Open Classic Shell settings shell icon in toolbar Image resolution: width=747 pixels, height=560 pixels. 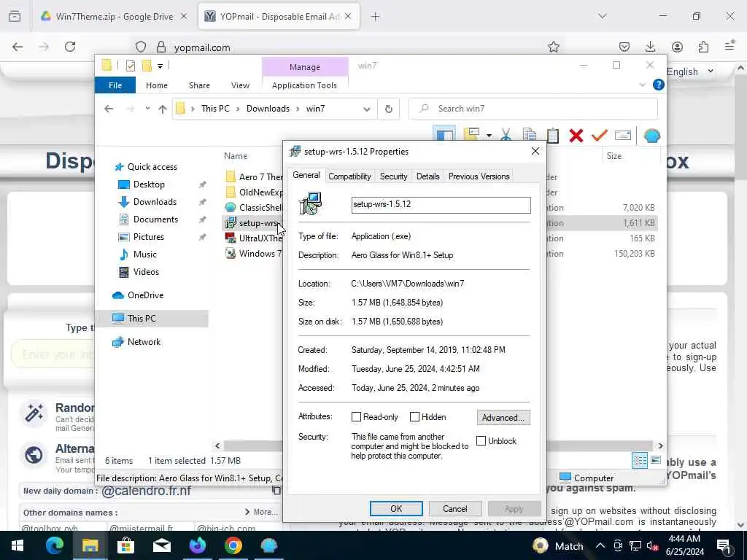pyautogui.click(x=651, y=136)
